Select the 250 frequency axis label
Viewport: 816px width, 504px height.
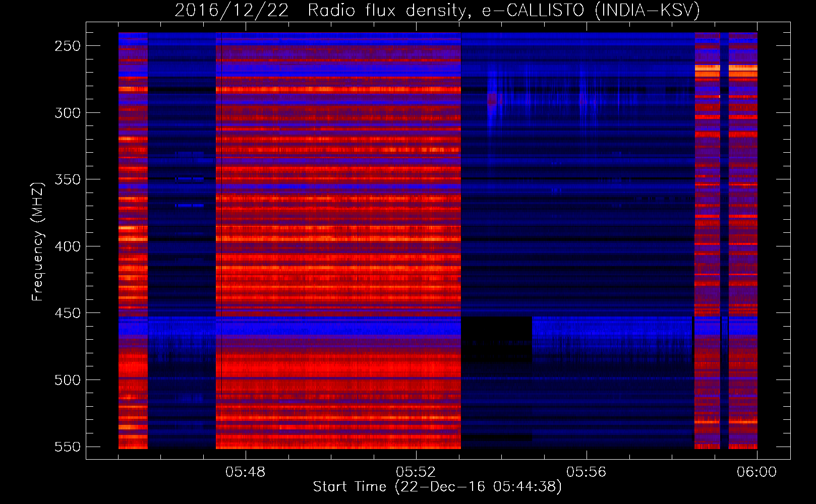point(68,46)
